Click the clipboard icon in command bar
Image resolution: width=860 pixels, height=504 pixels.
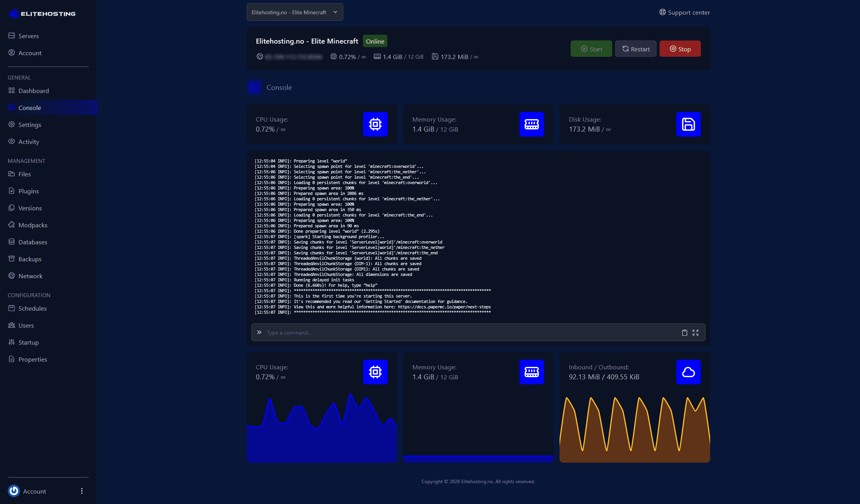[685, 333]
